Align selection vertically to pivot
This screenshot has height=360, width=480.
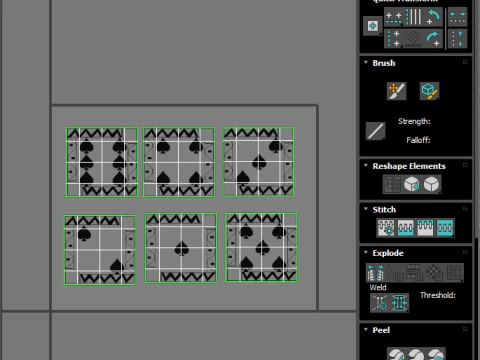(394, 39)
